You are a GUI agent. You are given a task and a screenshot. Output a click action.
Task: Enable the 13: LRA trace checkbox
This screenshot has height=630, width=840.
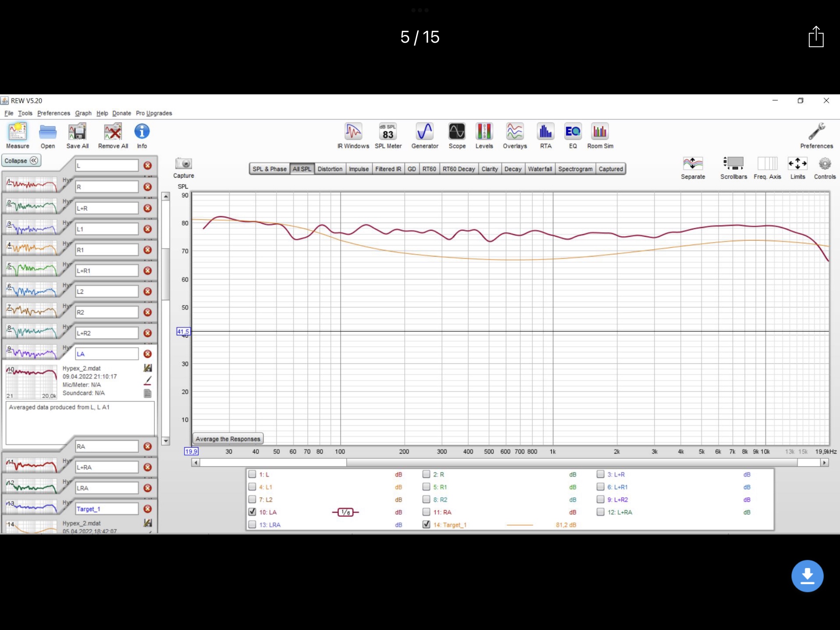pos(252,525)
